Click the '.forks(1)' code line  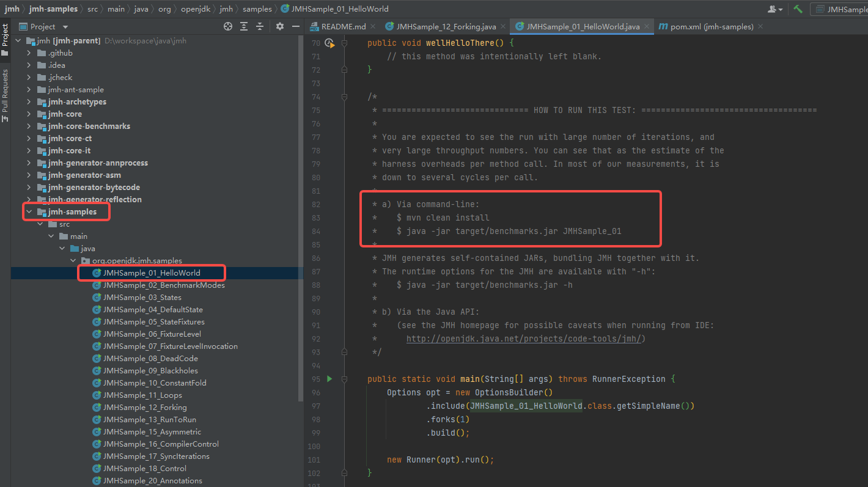448,419
